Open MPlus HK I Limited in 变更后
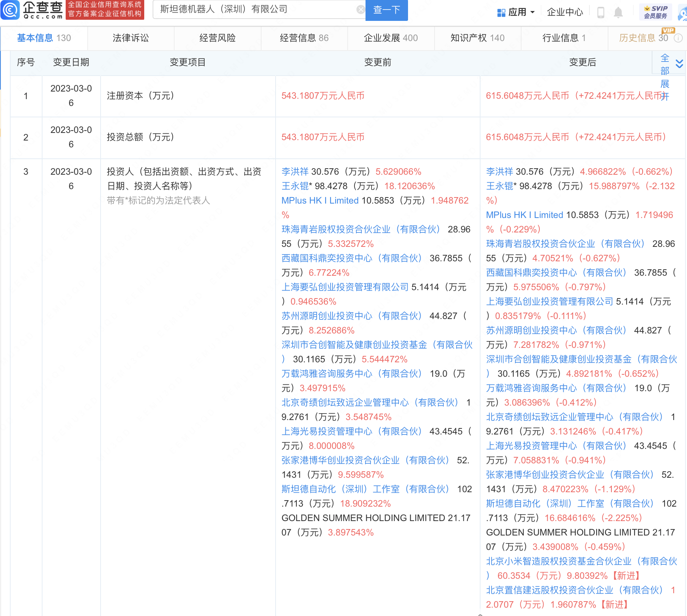The height and width of the screenshot is (616, 687). coord(525,215)
